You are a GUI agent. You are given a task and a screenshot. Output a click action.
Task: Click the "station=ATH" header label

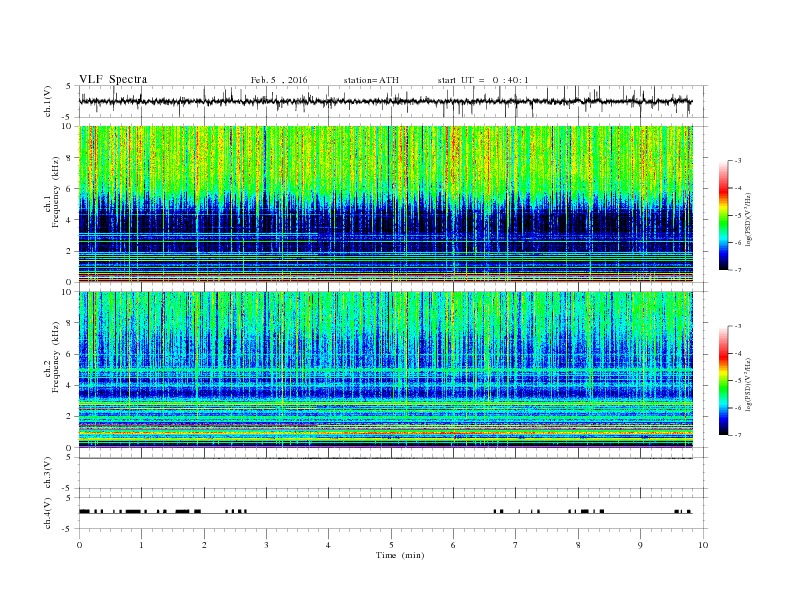pyautogui.click(x=371, y=80)
